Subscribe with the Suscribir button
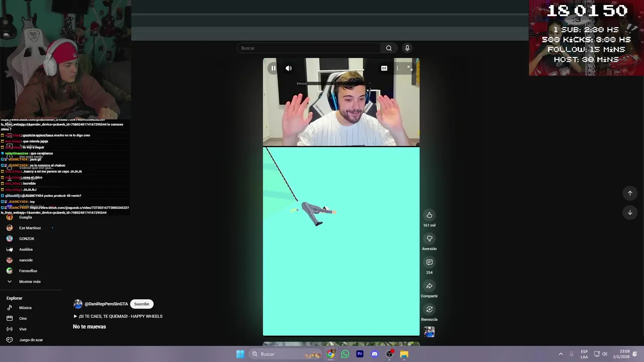The image size is (644, 362). point(141,304)
